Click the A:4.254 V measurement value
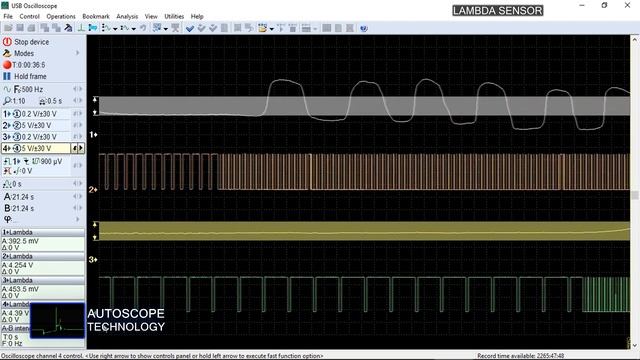Screen dimensions: 640x360 (x=18, y=265)
